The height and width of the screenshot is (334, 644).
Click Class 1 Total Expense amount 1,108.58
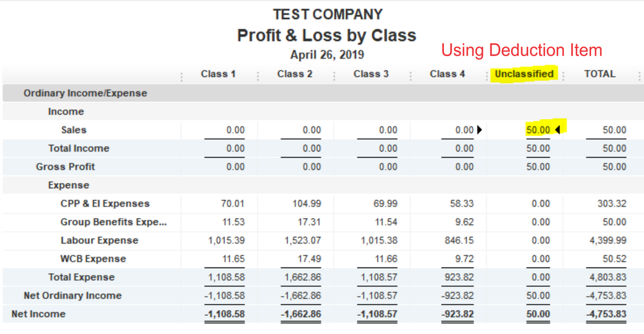pos(226,277)
